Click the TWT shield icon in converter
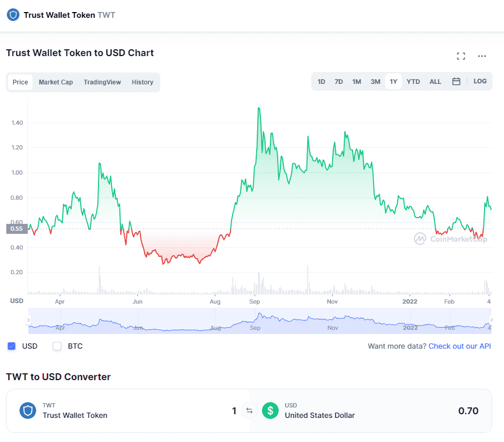 click(x=27, y=411)
